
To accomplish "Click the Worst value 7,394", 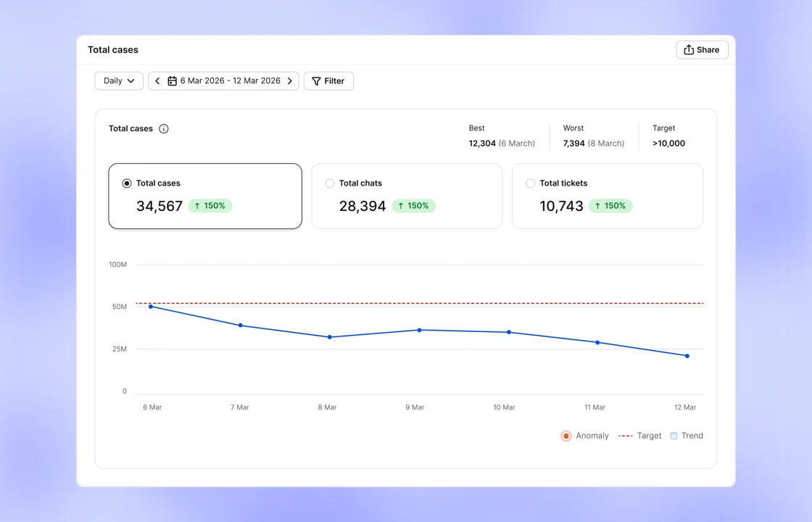I will click(x=573, y=144).
